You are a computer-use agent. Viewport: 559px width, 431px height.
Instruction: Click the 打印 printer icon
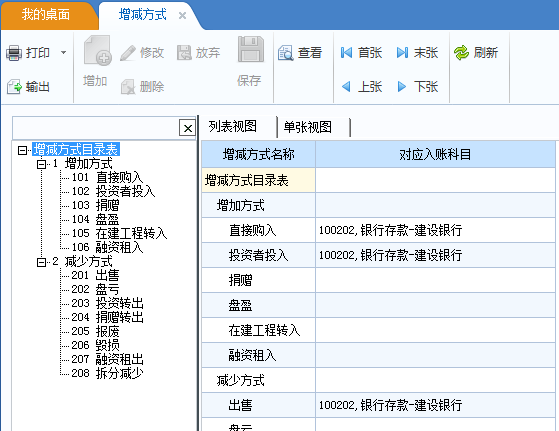tap(14, 53)
